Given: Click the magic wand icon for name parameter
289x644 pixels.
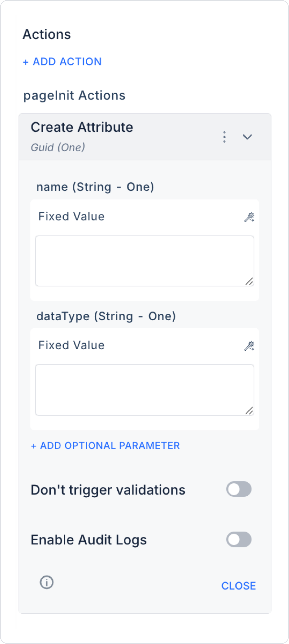Looking at the screenshot, I should coord(249,217).
